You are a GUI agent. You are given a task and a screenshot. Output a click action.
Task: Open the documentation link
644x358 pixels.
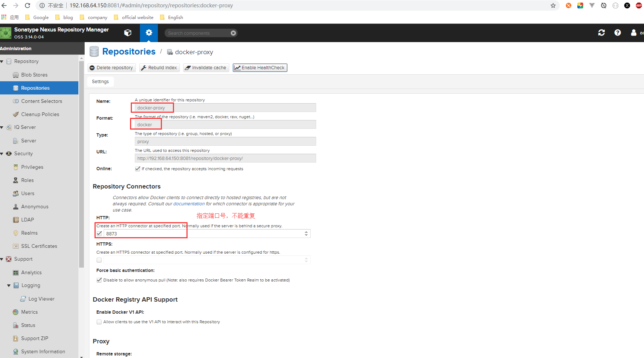(189, 204)
